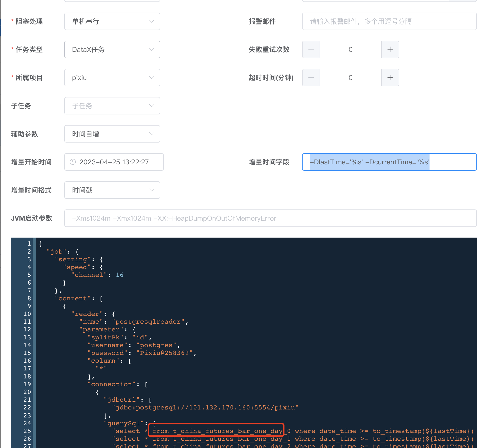Screen dimensions: 480x448
Task: Decrease the 超时时间(分钟) value with minus
Action: 311,78
